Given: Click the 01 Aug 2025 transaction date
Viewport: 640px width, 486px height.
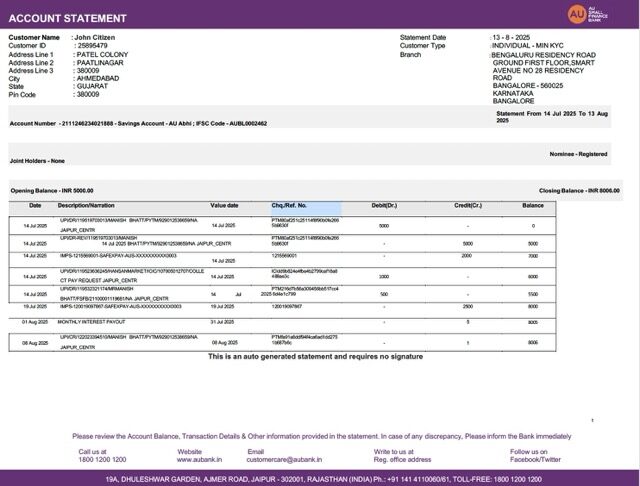Looking at the screenshot, I should click(x=35, y=322).
